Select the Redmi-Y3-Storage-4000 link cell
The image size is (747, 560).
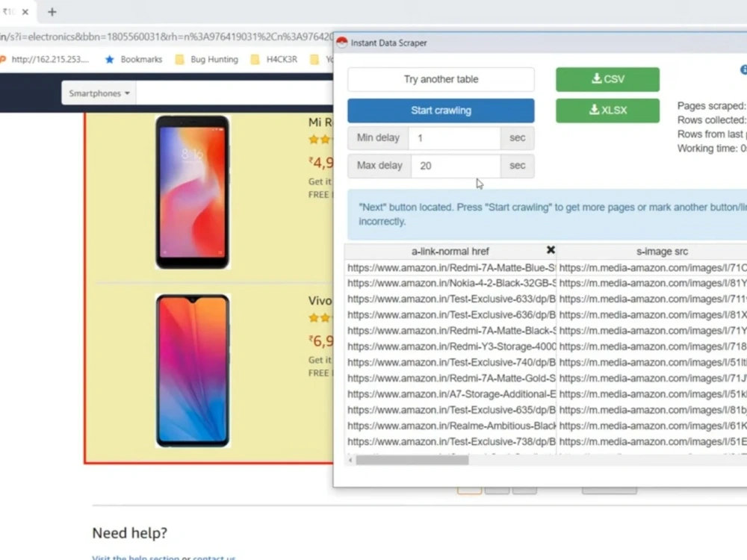point(450,346)
